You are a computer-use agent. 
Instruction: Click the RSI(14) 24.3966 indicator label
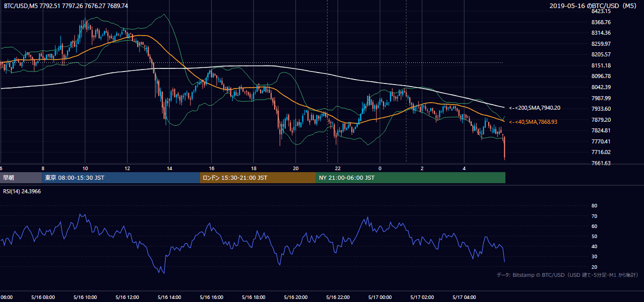(x=23, y=191)
